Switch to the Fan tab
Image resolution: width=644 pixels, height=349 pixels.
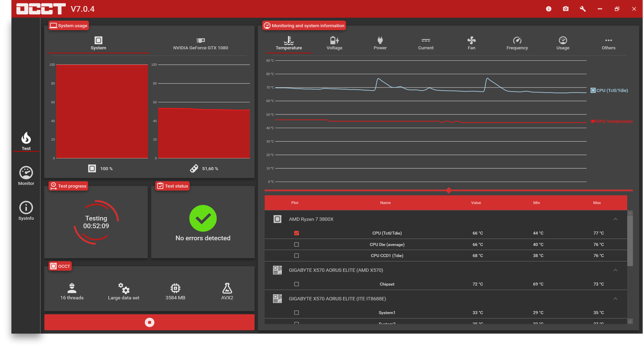[472, 43]
